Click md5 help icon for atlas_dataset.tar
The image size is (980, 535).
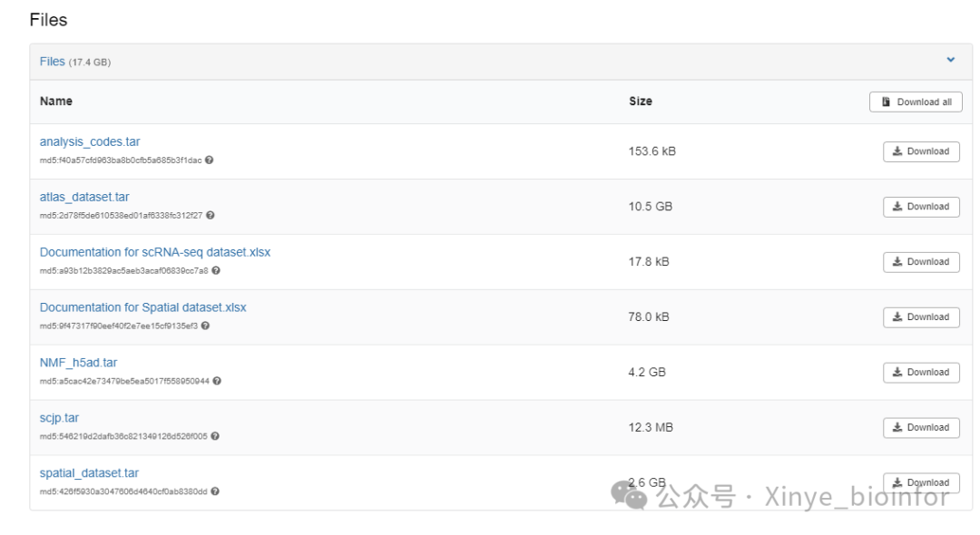tap(211, 216)
